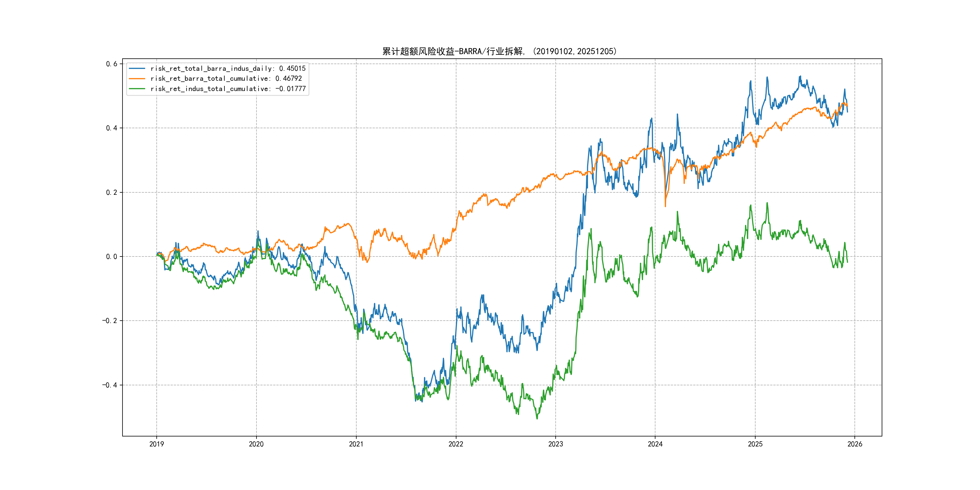The height and width of the screenshot is (490, 980).
Task: Click the 2026 x-axis tick label
Action: point(855,444)
